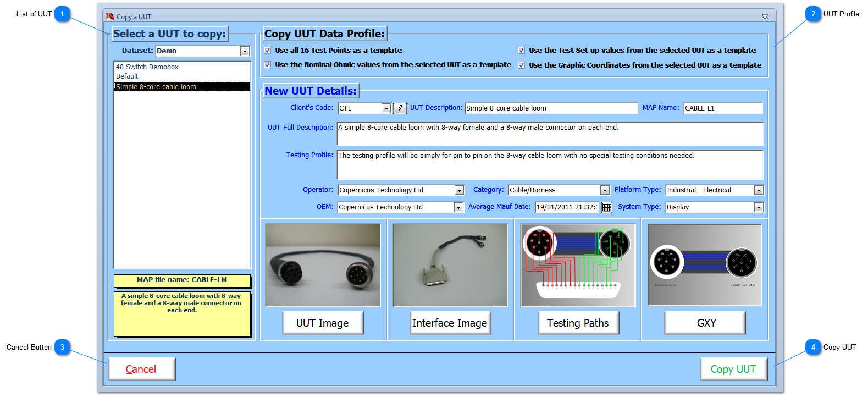868x397 pixels.
Task: Open the calendar picker for Average Mauf Date
Action: coord(606,207)
